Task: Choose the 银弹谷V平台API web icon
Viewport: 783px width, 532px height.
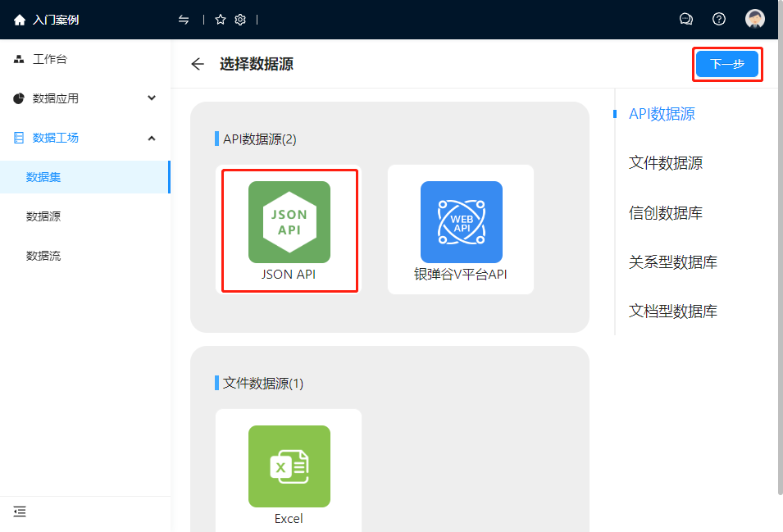Action: coord(461,222)
